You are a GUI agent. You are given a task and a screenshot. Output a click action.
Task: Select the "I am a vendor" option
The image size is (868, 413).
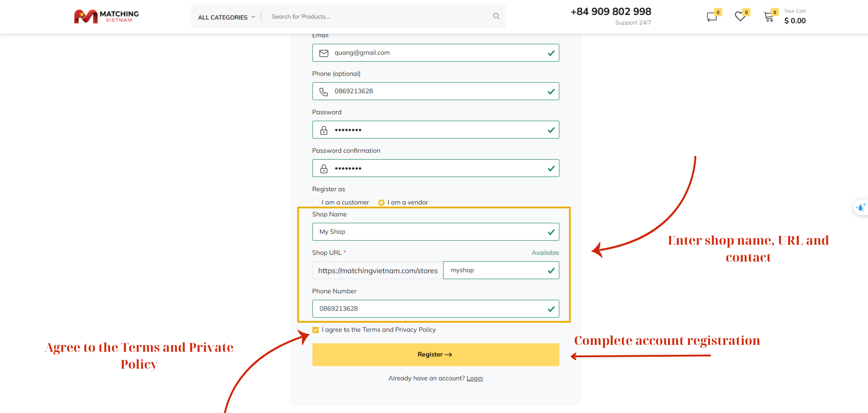pos(381,203)
